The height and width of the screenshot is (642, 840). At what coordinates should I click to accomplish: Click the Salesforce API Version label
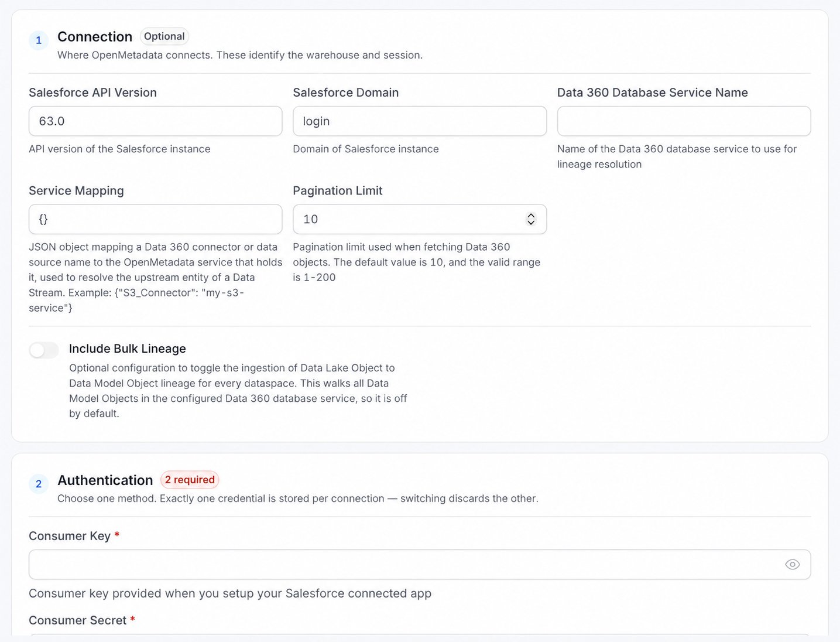92,93
